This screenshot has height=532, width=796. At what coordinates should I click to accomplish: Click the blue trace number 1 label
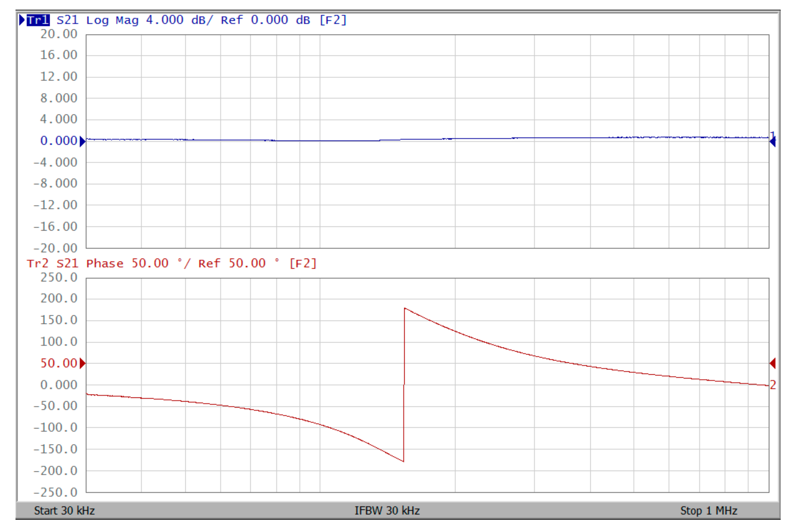click(772, 135)
